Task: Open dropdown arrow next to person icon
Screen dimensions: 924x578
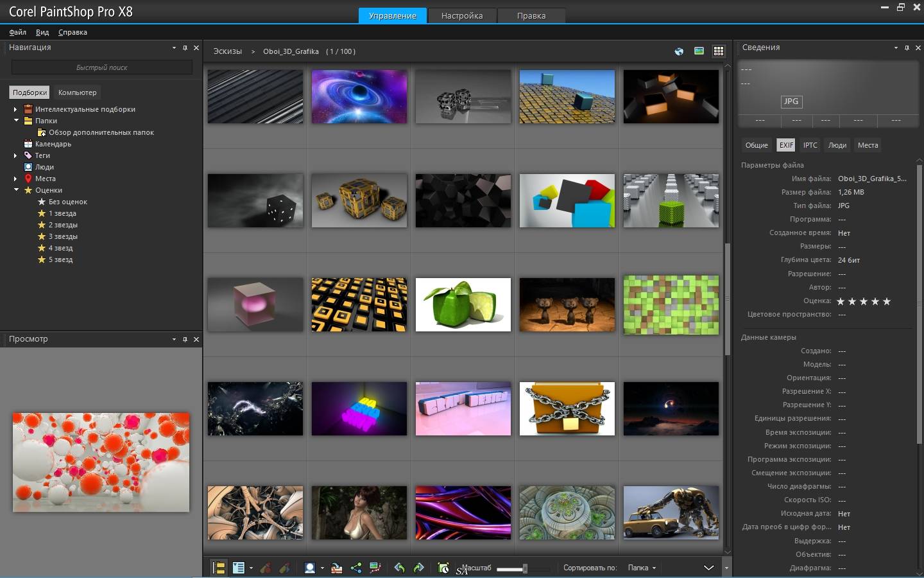Action: [x=322, y=568]
